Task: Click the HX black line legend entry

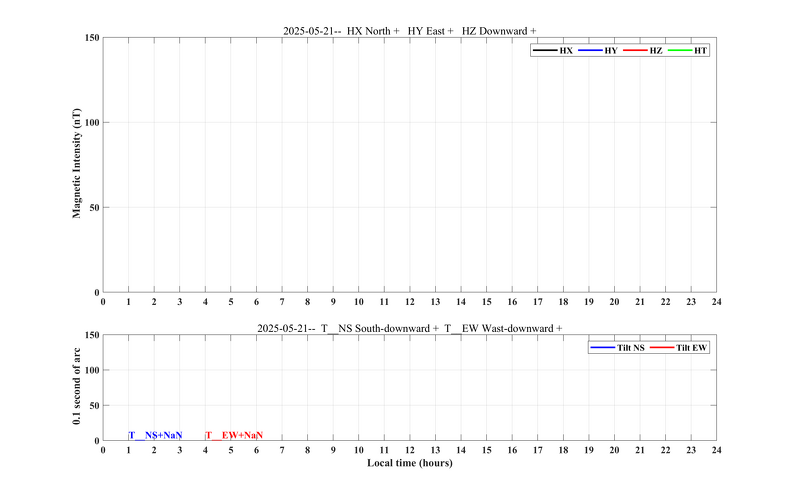Action: (553, 49)
